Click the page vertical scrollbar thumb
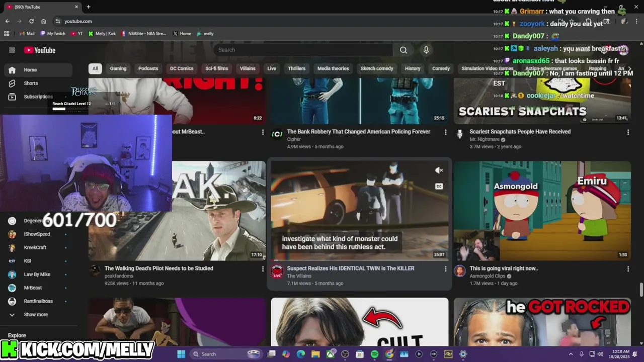Viewport: 644px width, 362px height. (x=641, y=290)
